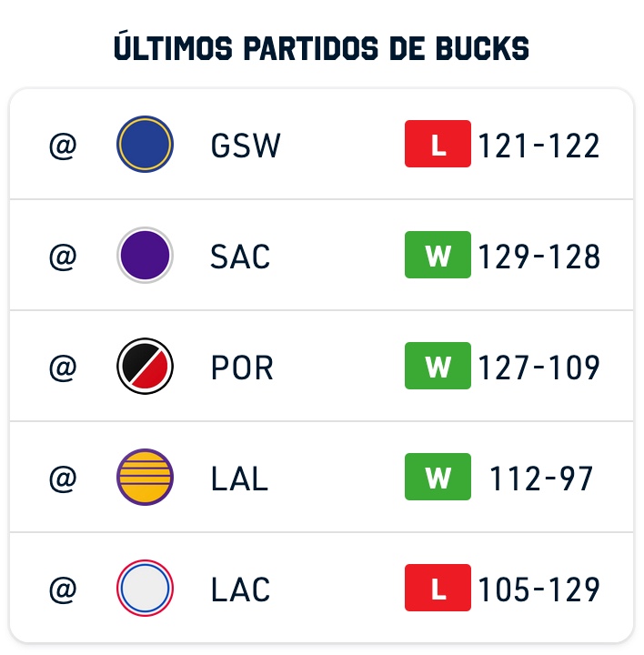Image resolution: width=644 pixels, height=655 pixels.
Task: View the 127-109 score details
Action: 538,368
